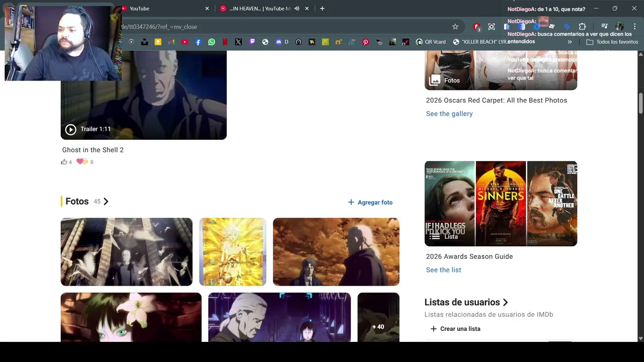
Task: Expand hidden bookmarks with double chevron
Action: [570, 42]
